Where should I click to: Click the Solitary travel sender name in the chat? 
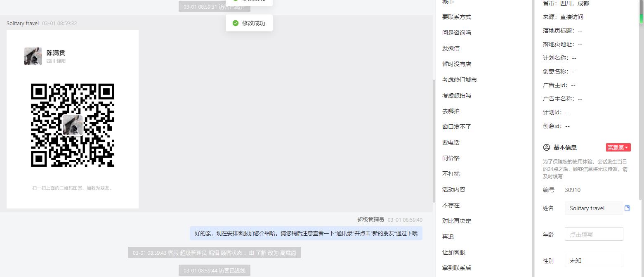click(23, 23)
